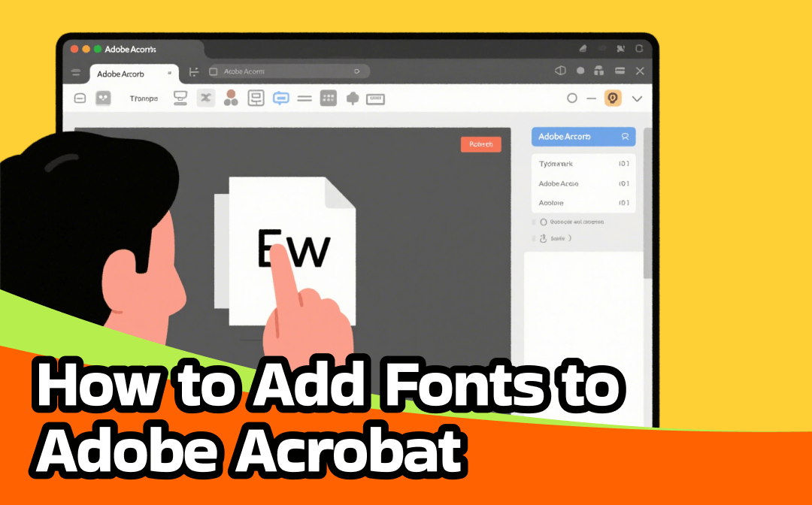Click the highlighted X tool in the toolbar

(206, 98)
